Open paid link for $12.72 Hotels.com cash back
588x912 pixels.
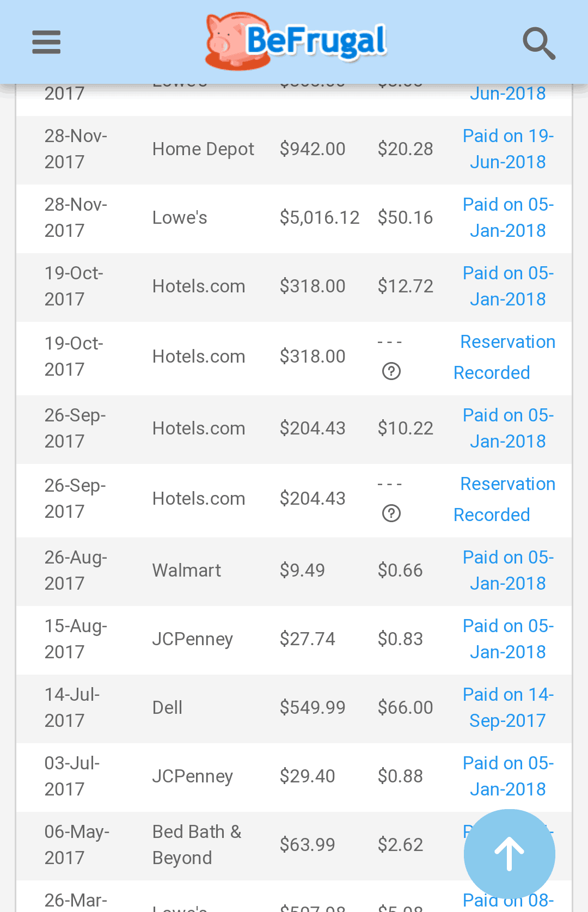507,286
